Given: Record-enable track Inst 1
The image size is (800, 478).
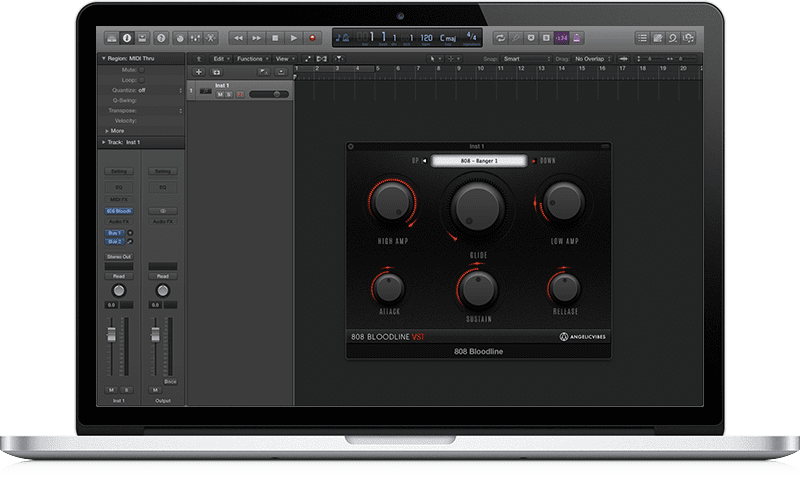Looking at the screenshot, I should click(240, 94).
